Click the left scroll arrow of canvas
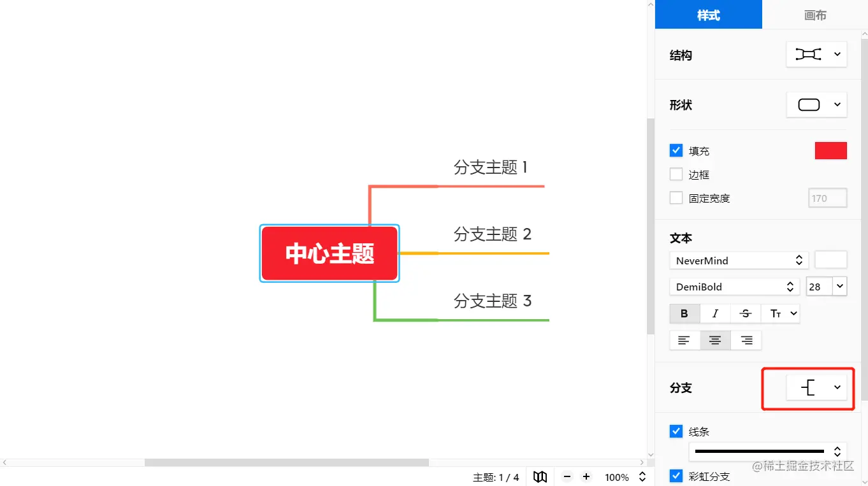The width and height of the screenshot is (868, 486). tap(4, 462)
